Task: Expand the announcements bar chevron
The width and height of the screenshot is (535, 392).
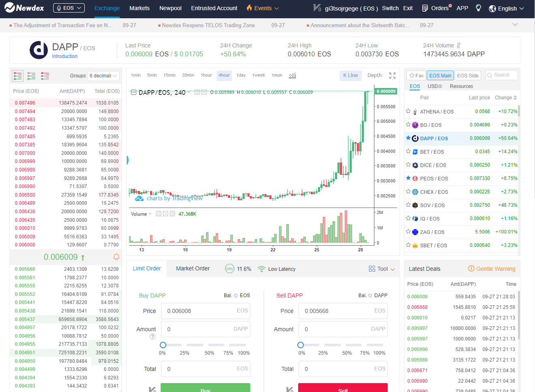Action: coord(515,25)
